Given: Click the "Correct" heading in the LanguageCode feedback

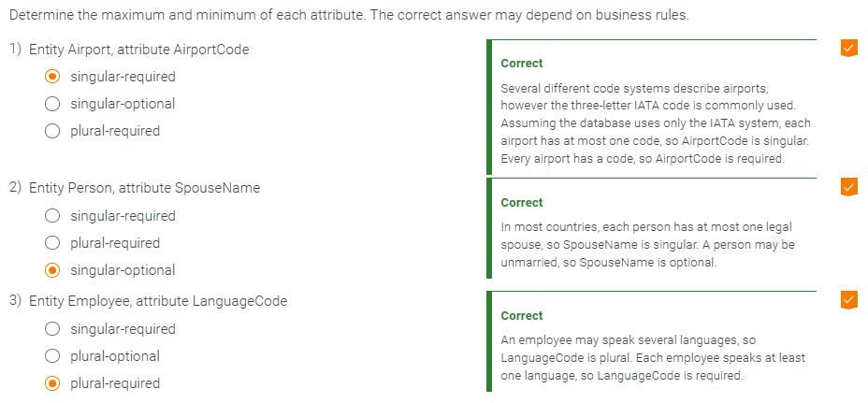Looking at the screenshot, I should (x=522, y=315).
